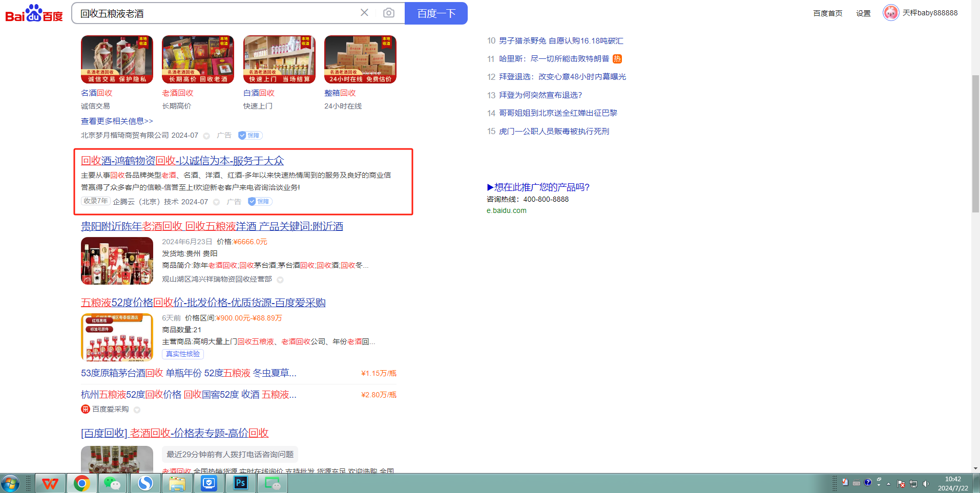Open trending item 虎门一公职人员贩毒
This screenshot has height=493, width=980.
pos(554,132)
